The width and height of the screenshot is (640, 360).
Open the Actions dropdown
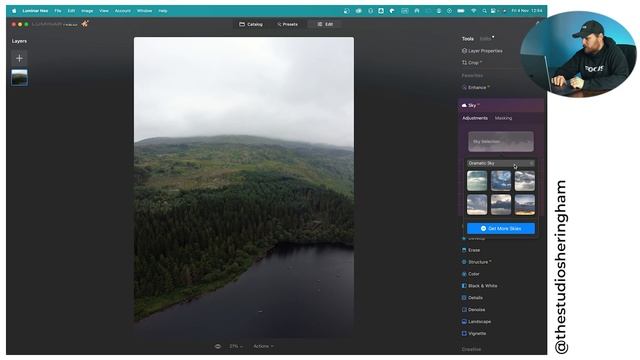263,346
